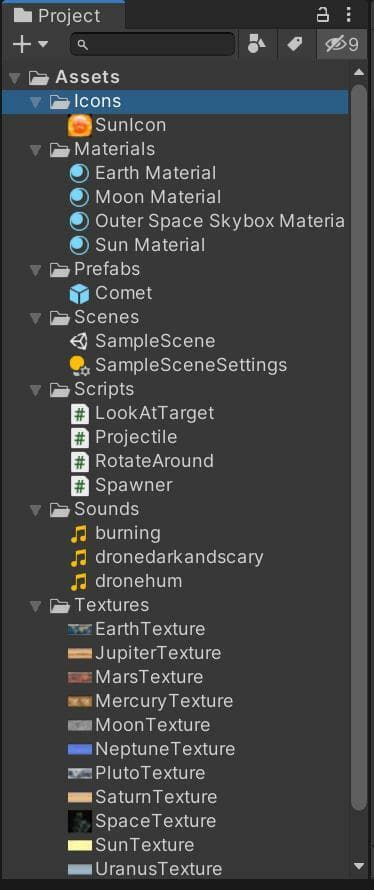Open the plus create asset dropdown

(x=30, y=44)
